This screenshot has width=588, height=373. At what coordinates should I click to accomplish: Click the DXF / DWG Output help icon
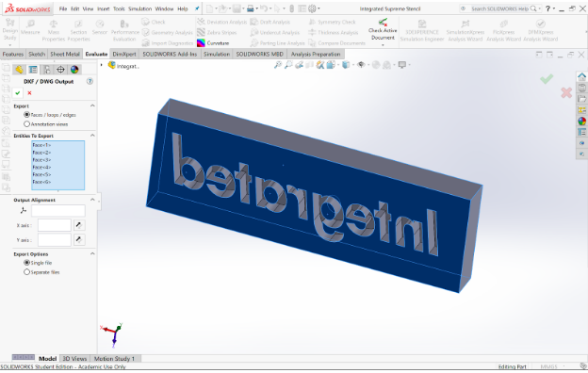[90, 81]
